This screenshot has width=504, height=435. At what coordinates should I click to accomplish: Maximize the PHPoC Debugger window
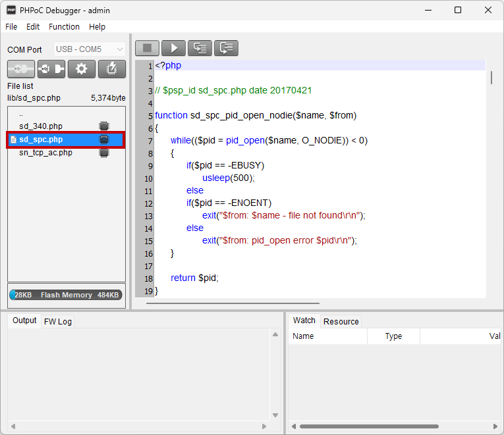458,10
